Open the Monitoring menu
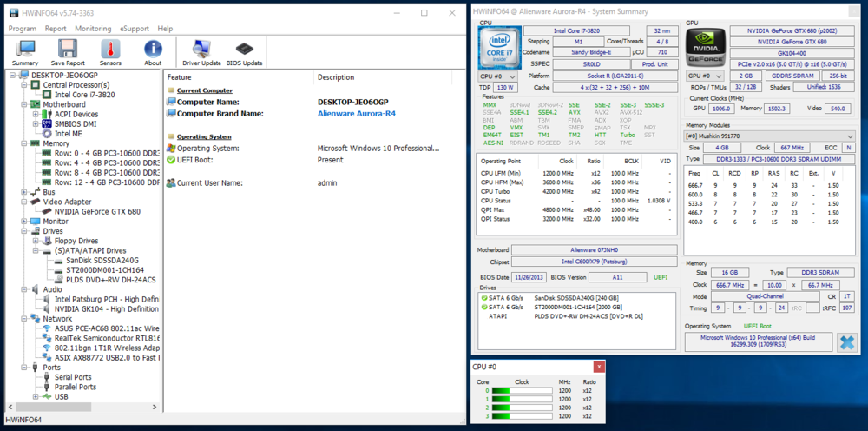The height and width of the screenshot is (431, 868). 93,29
